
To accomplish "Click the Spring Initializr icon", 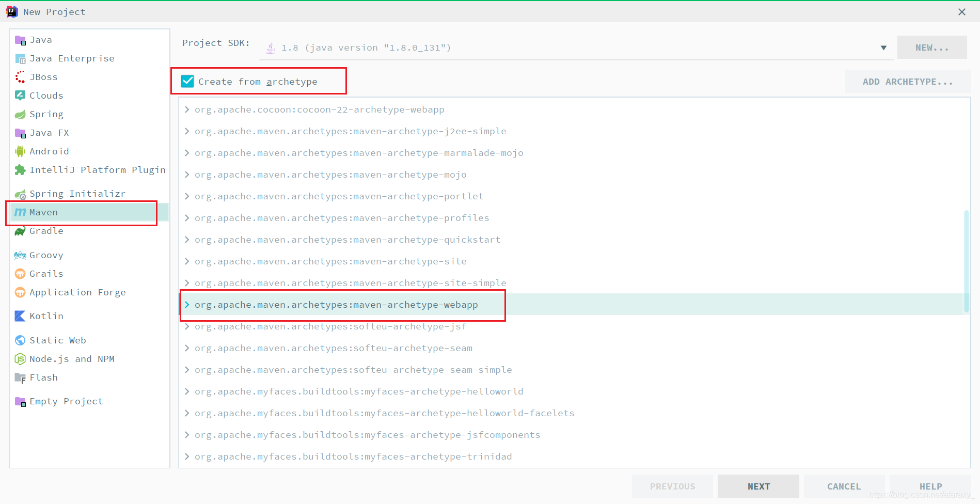I will pos(20,194).
